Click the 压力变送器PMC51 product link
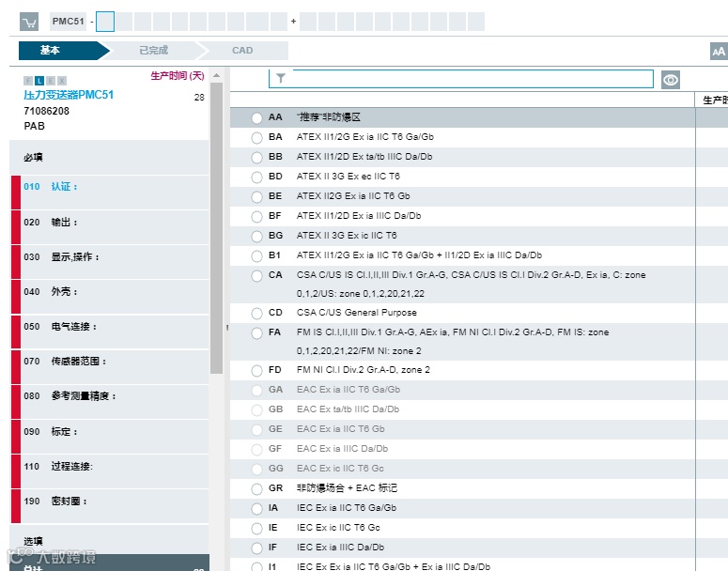Image resolution: width=728 pixels, height=571 pixels. coord(69,95)
